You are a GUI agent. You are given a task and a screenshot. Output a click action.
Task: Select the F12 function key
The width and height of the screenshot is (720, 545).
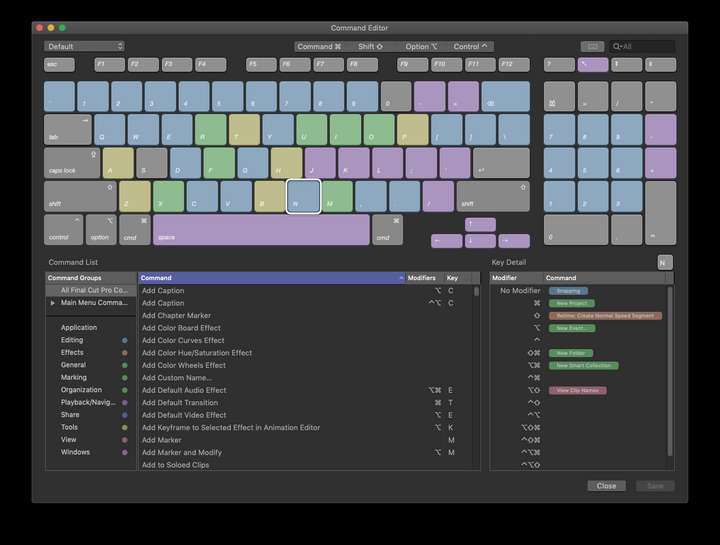(514, 65)
